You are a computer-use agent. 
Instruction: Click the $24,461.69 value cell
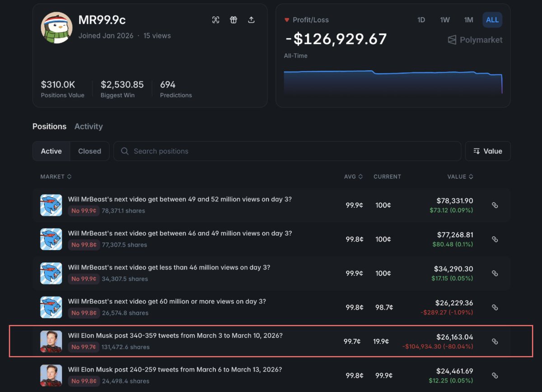(454, 371)
